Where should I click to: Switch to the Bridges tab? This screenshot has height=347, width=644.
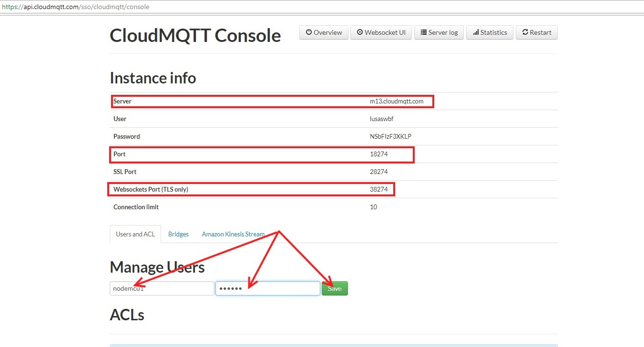(178, 234)
